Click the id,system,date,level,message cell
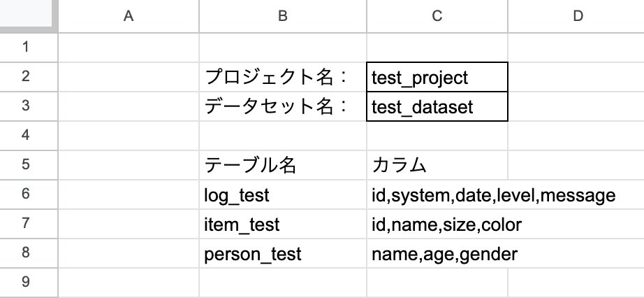The image size is (644, 298). 437,195
